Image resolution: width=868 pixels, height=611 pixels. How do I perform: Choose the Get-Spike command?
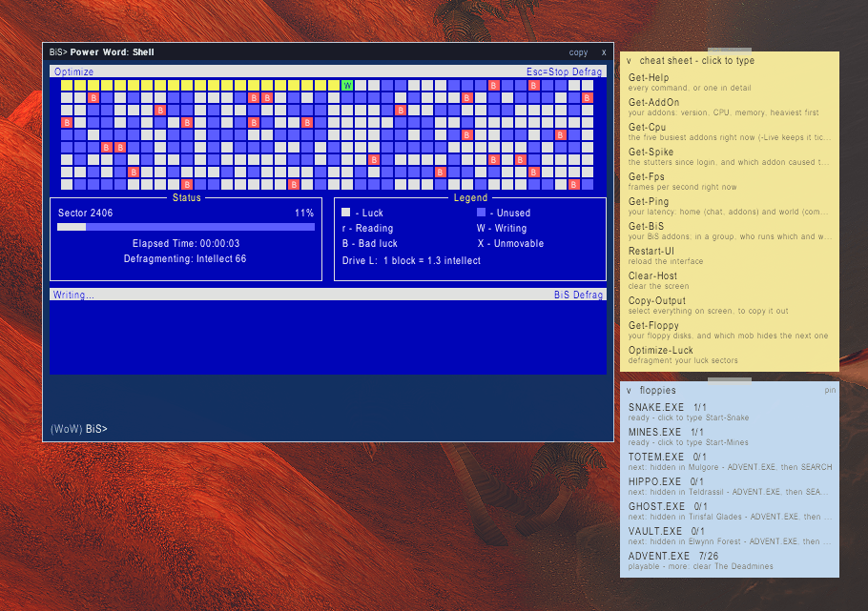(x=730, y=156)
